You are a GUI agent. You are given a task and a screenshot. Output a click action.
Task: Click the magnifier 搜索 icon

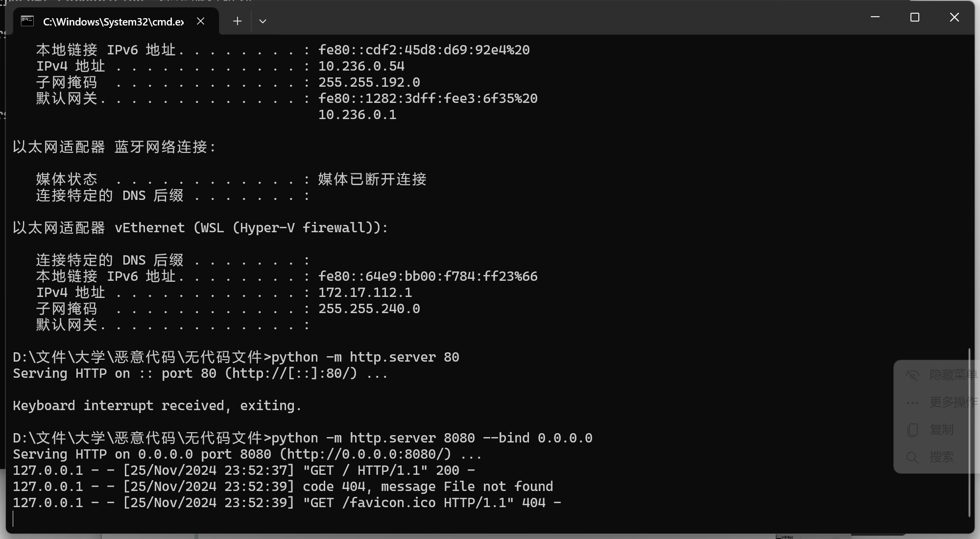tap(912, 458)
